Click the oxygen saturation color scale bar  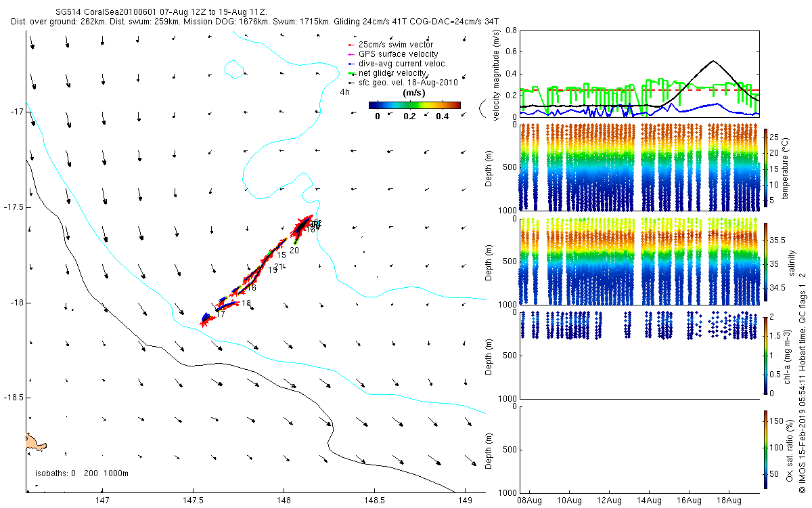click(x=765, y=448)
